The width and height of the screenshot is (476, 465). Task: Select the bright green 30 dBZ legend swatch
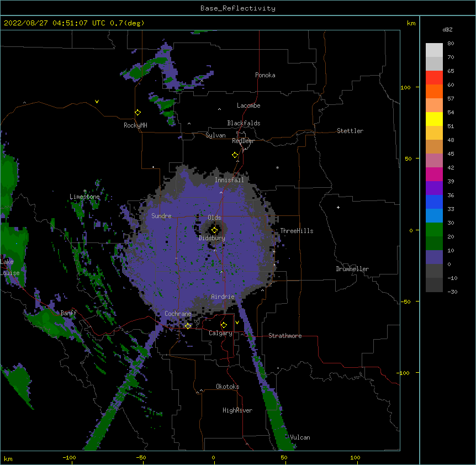434,230
